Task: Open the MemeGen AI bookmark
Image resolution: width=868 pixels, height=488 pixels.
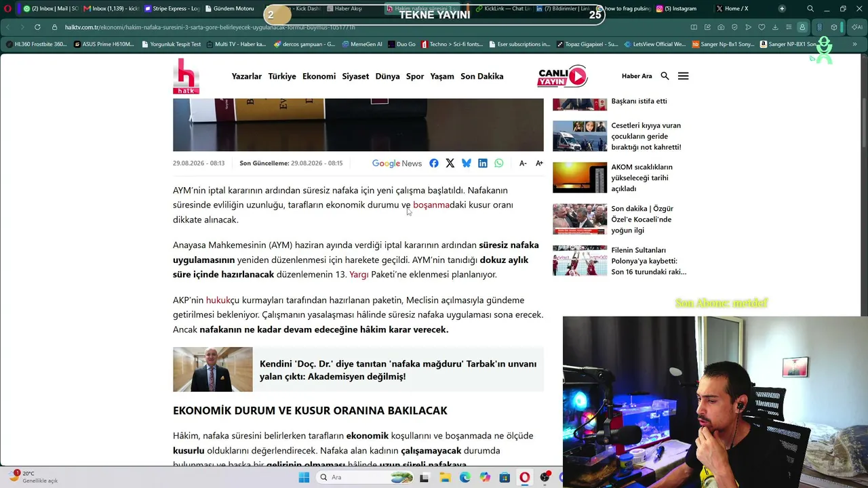Action: pos(361,44)
